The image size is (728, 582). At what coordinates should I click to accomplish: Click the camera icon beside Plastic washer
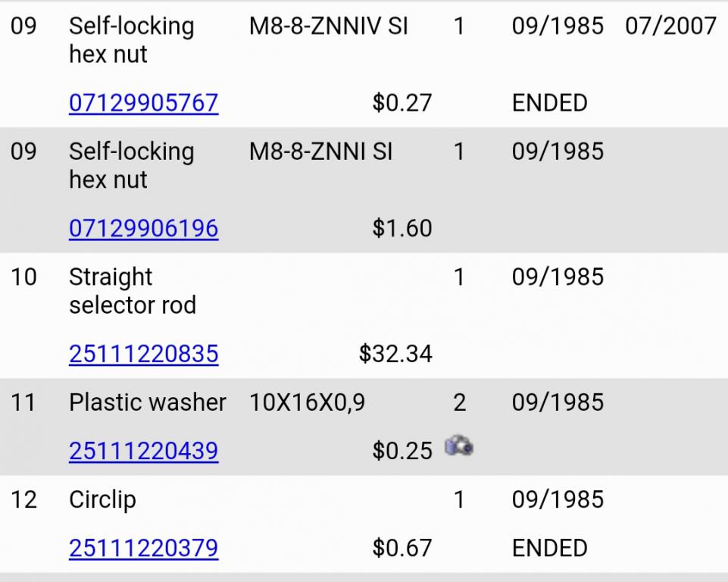(x=459, y=446)
